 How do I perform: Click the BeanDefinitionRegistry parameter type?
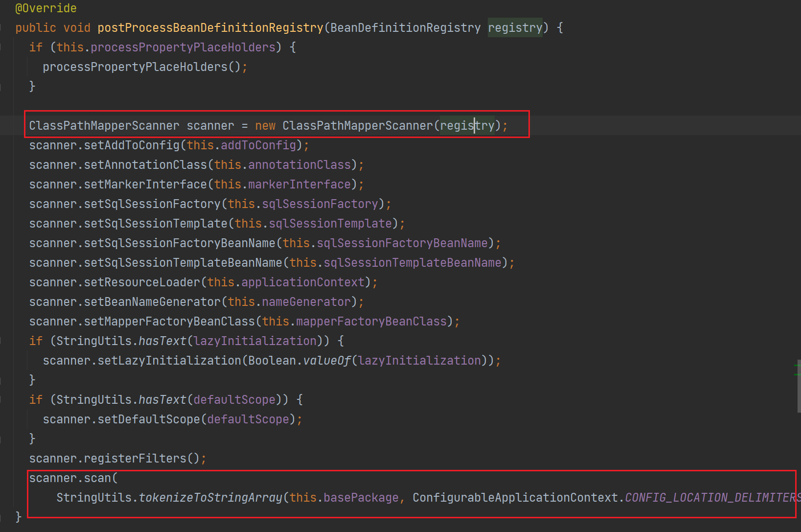pos(405,28)
